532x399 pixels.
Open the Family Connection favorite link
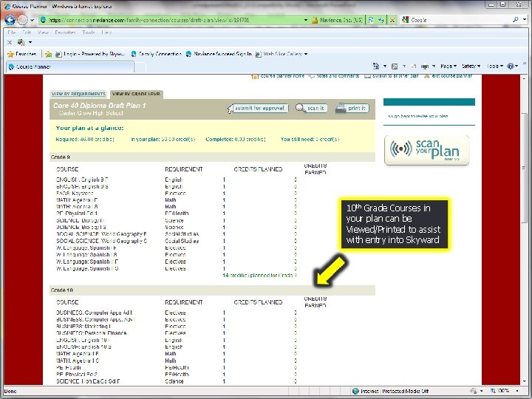click(x=156, y=54)
